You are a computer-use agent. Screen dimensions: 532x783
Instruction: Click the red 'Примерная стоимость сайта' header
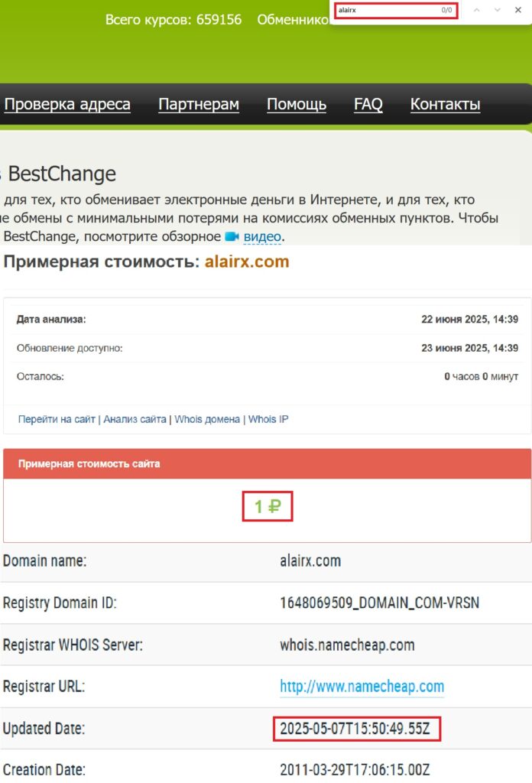267,464
